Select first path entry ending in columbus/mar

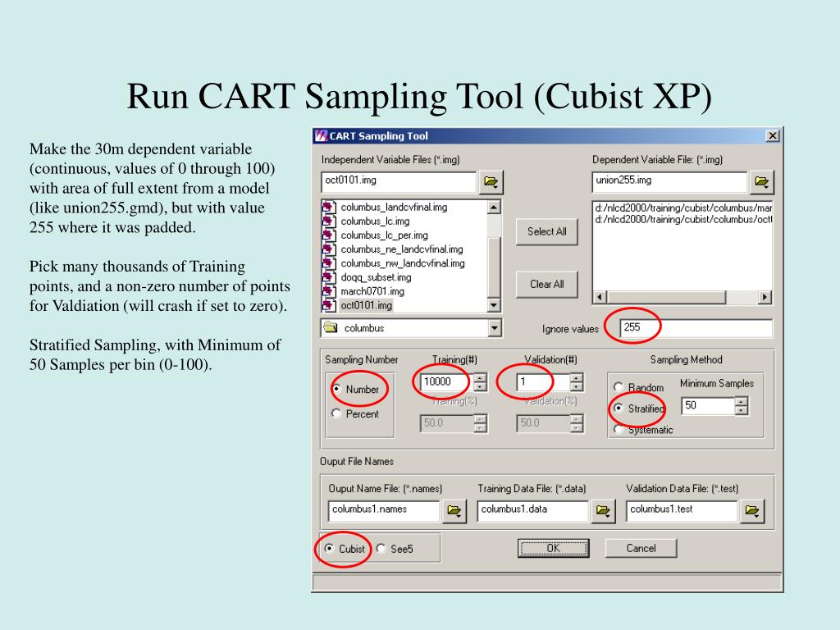pyautogui.click(x=683, y=208)
